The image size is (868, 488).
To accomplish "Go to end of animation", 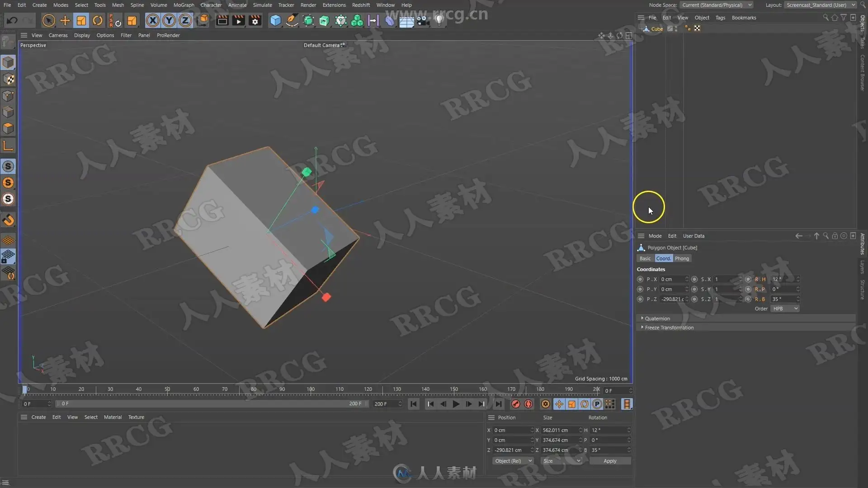I will tap(498, 404).
